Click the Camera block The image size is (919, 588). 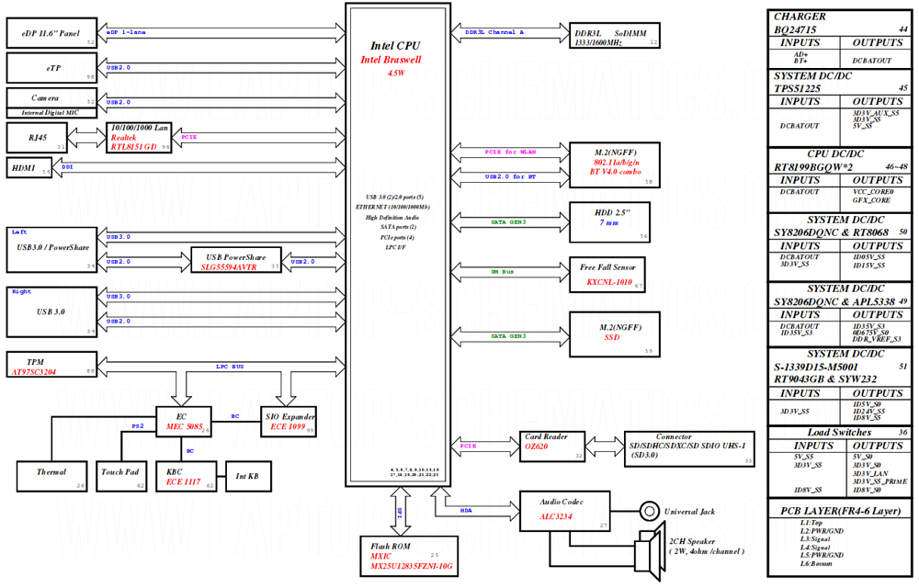[51, 97]
